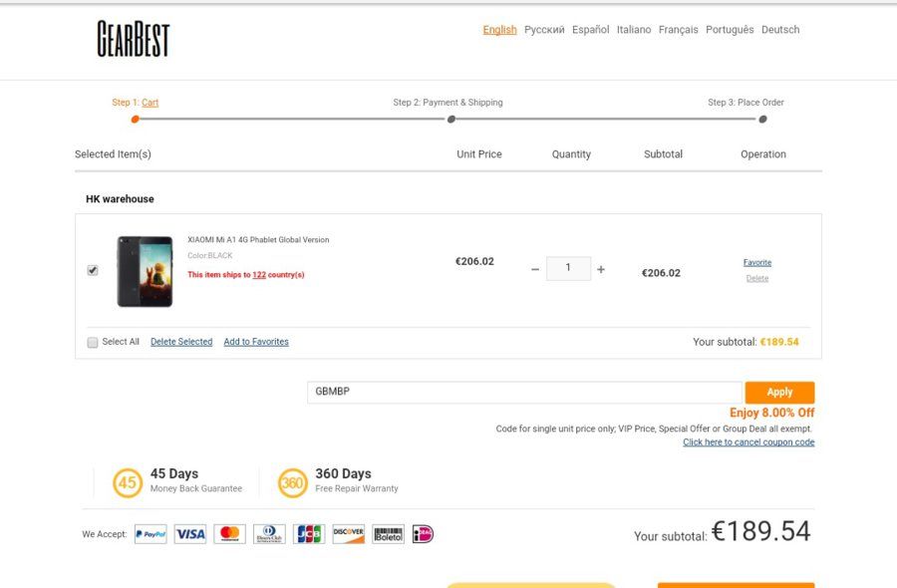The image size is (897, 588).
Task: Select the Boleto payment icon
Action: click(x=388, y=533)
